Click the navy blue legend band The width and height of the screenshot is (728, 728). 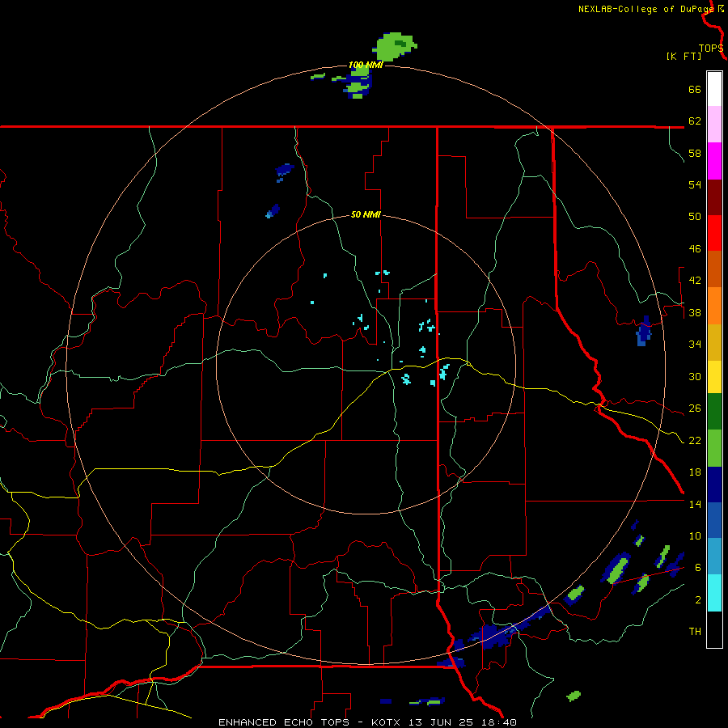(714, 485)
